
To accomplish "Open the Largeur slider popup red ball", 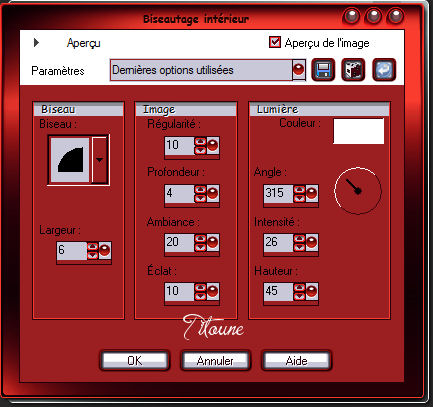I will point(105,251).
